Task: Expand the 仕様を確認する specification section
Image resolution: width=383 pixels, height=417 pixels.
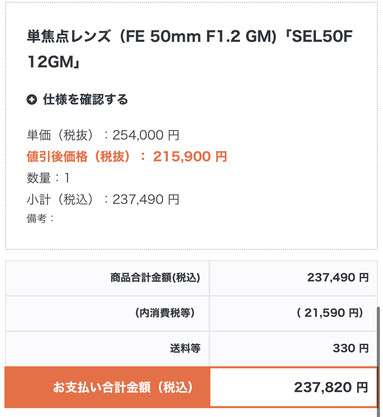Action: pos(77,99)
